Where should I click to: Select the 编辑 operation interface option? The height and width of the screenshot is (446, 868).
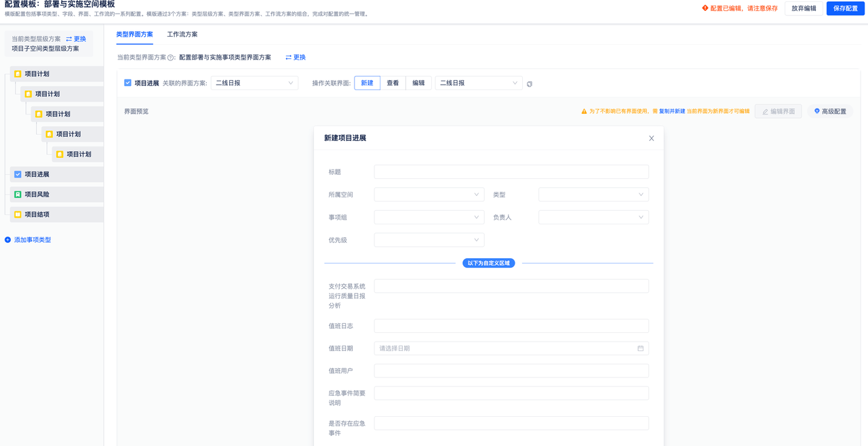(x=418, y=83)
